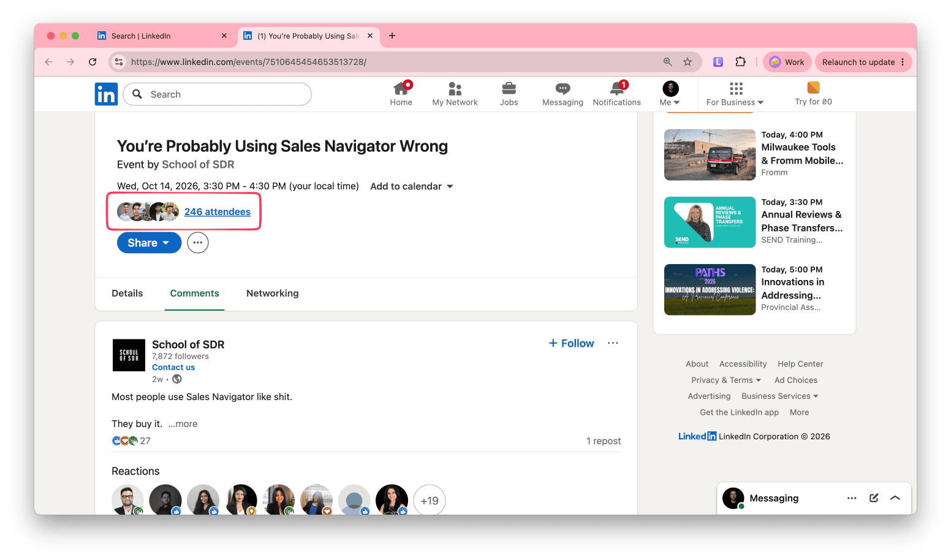Expand the Business Services footer menu
This screenshot has width=951, height=560.
click(x=780, y=396)
